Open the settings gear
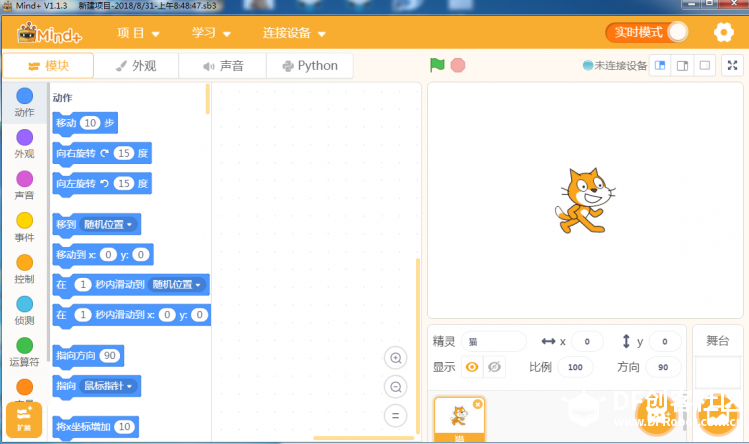This screenshot has height=444, width=749. (x=723, y=32)
